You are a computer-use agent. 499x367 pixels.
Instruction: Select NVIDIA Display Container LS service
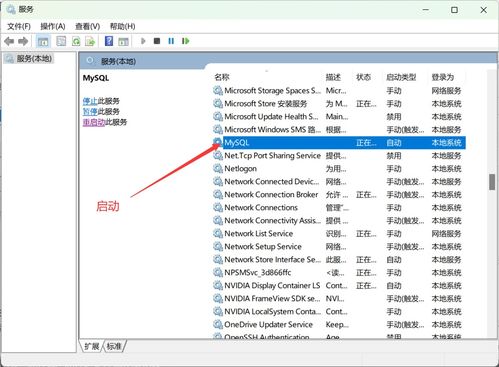tap(339, 286)
